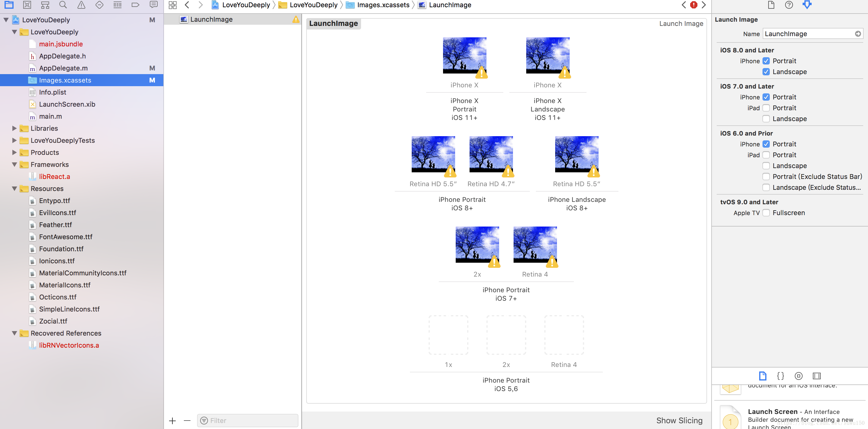
Task: Click the Filter search field in sidebar
Action: (x=250, y=420)
